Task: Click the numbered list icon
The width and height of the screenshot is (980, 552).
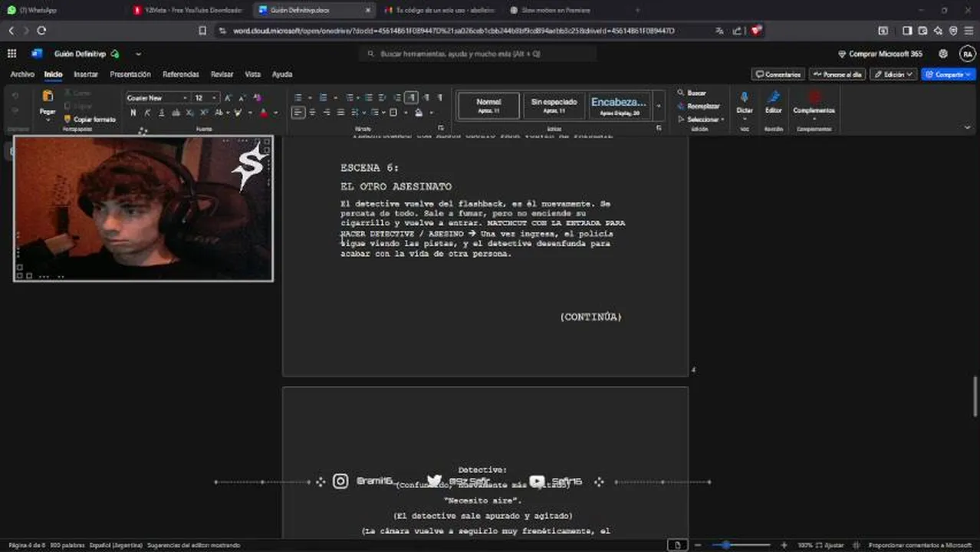Action: click(x=323, y=97)
